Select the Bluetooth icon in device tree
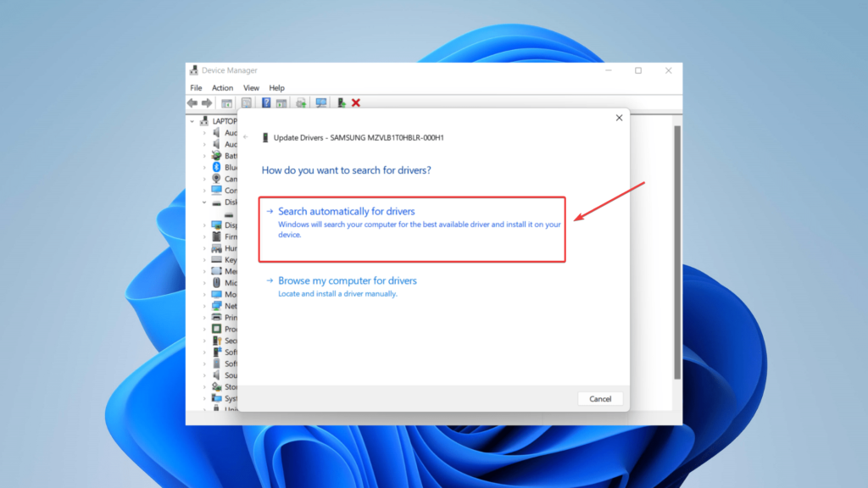 [216, 168]
